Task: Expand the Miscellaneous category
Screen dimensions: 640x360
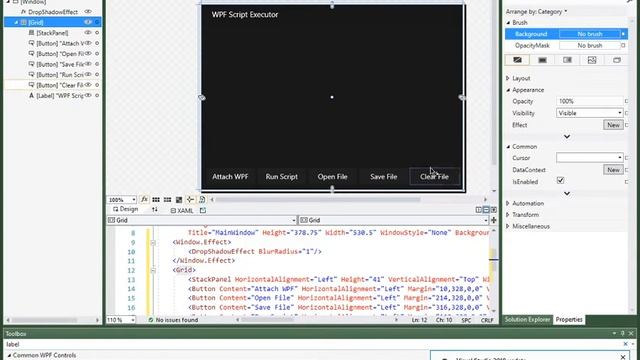Action: click(x=508, y=226)
